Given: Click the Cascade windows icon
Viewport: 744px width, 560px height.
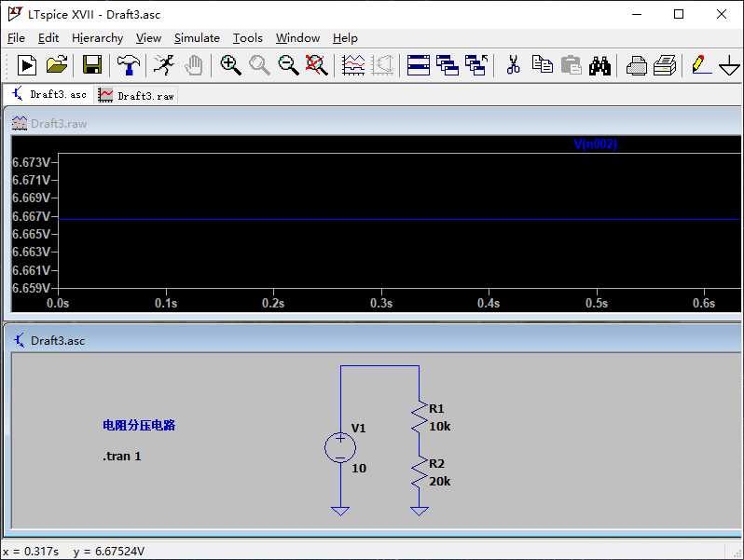Looking at the screenshot, I should pyautogui.click(x=448, y=64).
